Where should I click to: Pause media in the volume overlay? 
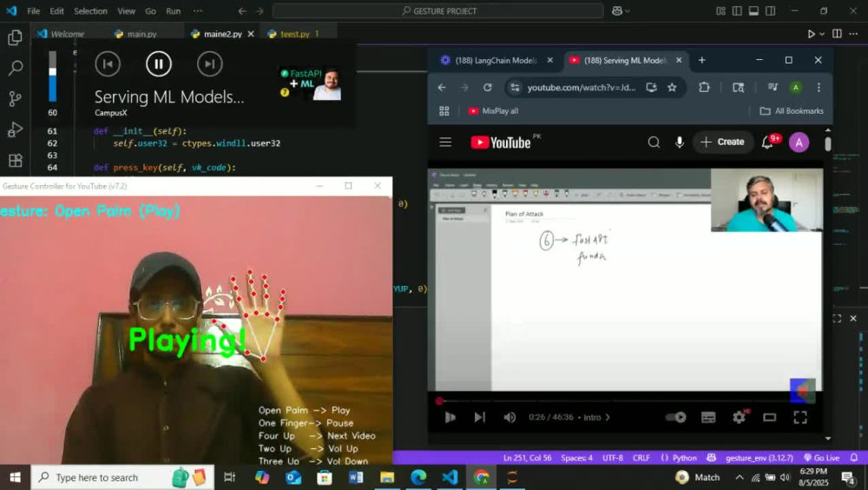(x=159, y=63)
